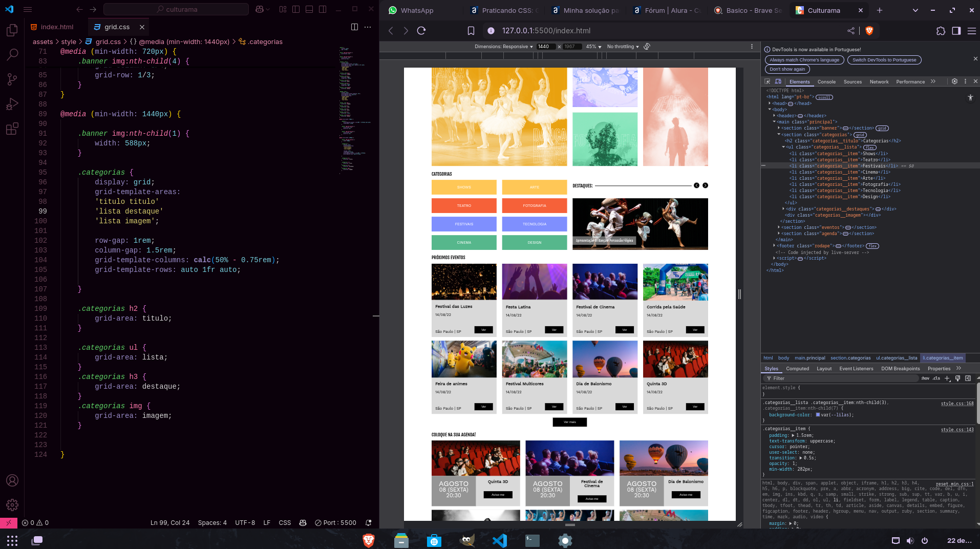Open the VS Code Search view
Viewport: 980px width, 549px height.
[12, 54]
